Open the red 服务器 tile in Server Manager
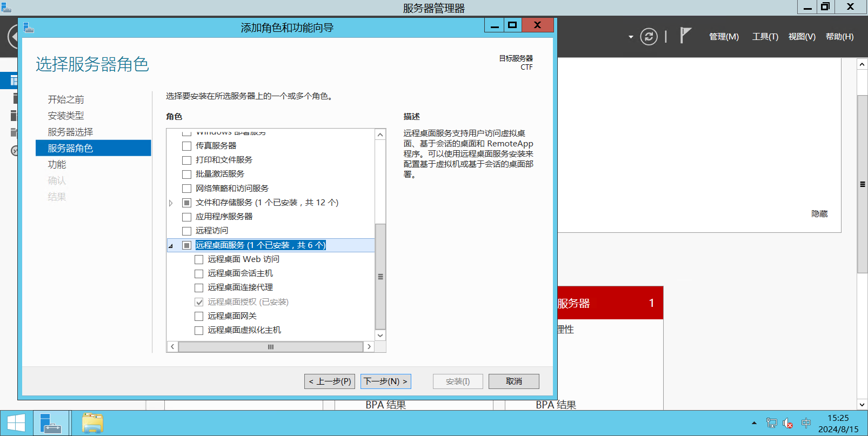This screenshot has height=436, width=868. pyautogui.click(x=610, y=303)
